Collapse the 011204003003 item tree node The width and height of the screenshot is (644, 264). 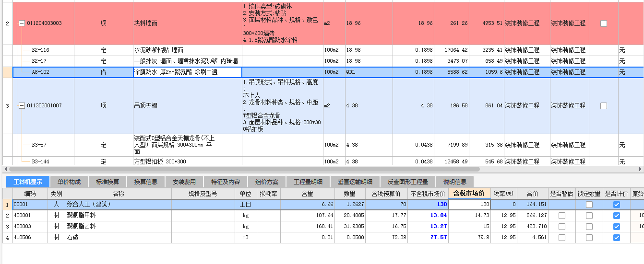click(x=22, y=23)
